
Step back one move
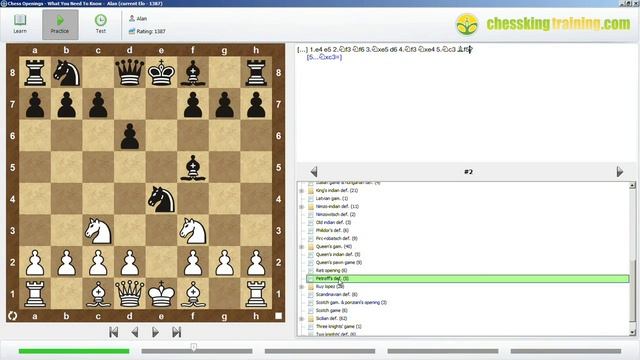coord(135,332)
